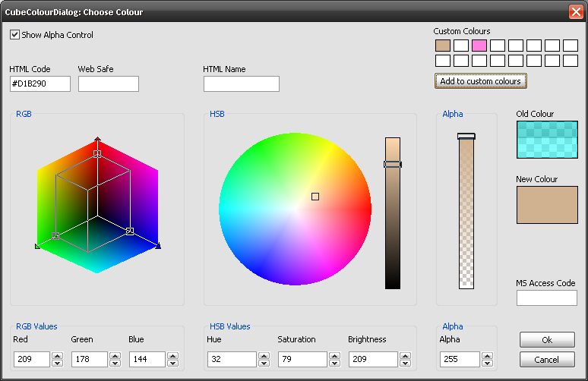Decrease the Alpha value with down arrow
This screenshot has height=381, width=588.
click(487, 363)
